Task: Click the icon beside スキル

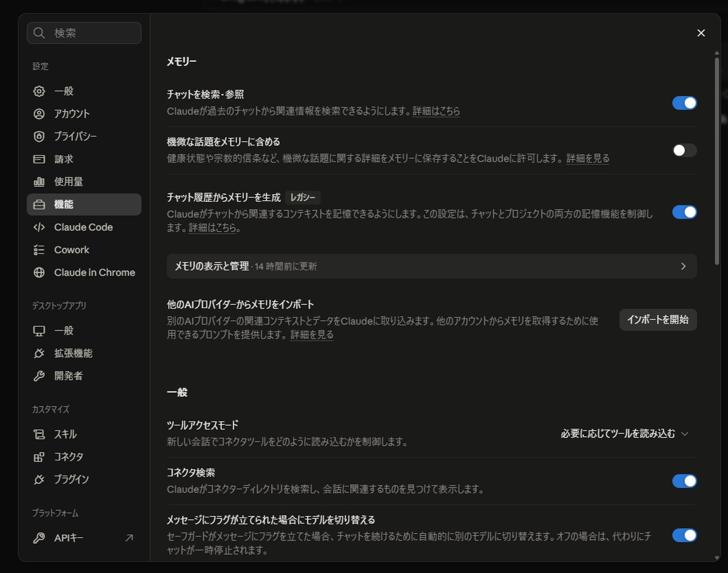Action: [x=39, y=435]
